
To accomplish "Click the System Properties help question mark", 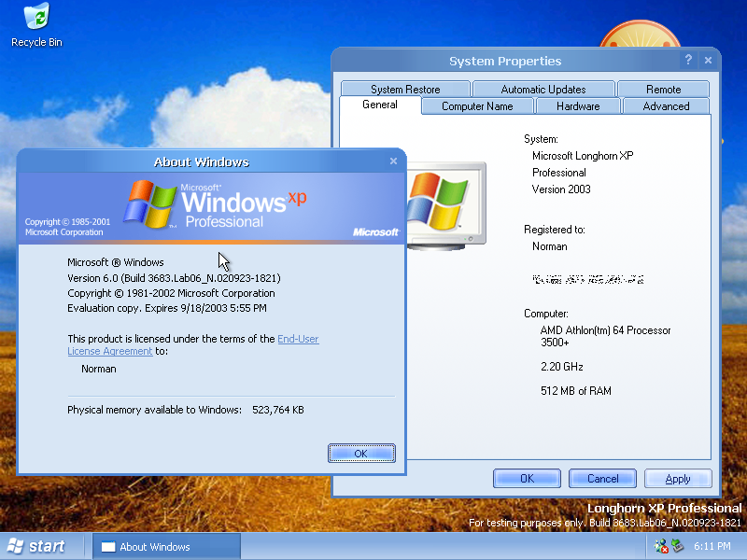I will pos(688,60).
